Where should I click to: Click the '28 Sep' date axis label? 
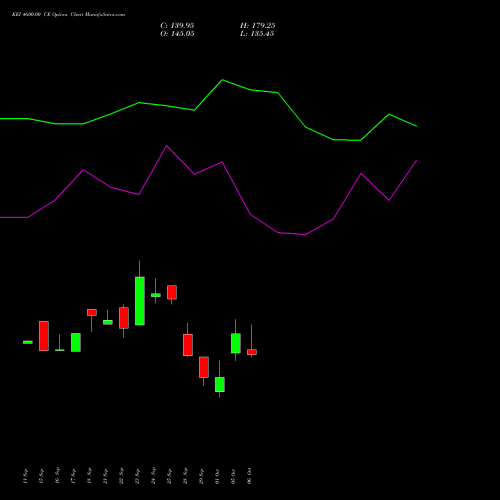(186, 476)
